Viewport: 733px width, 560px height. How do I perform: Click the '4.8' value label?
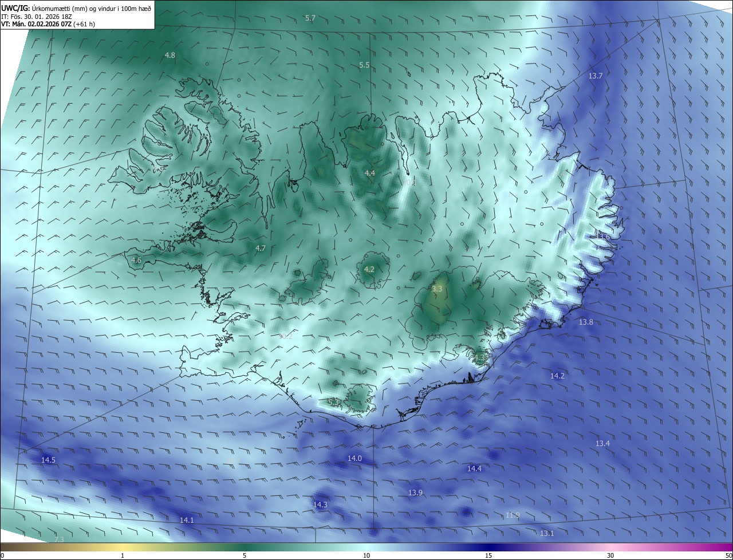tap(170, 55)
